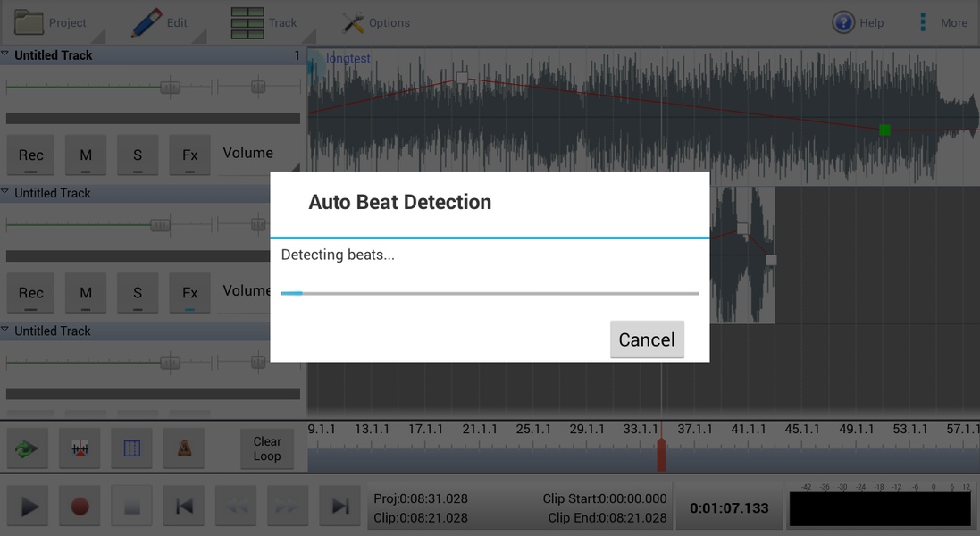Collapse the middle Untitled Track header triangle

click(5, 192)
